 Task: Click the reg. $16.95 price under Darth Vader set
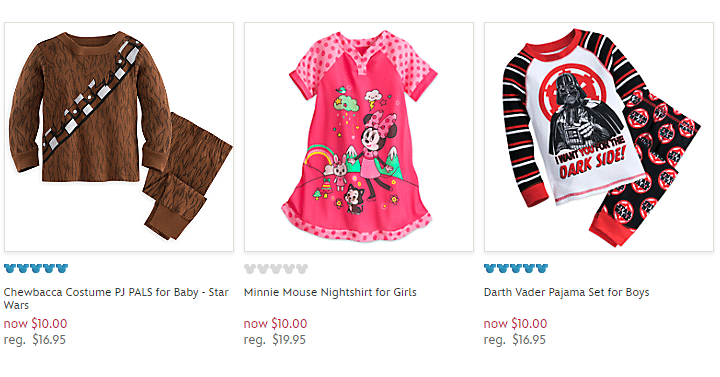(x=515, y=340)
